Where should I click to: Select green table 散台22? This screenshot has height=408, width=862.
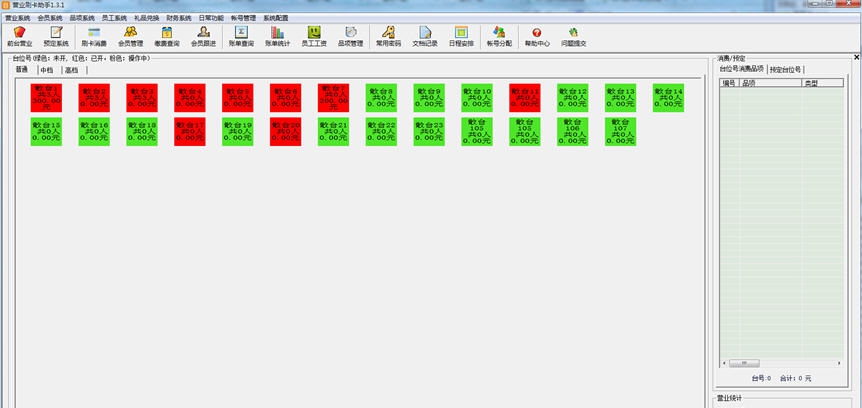tap(382, 131)
